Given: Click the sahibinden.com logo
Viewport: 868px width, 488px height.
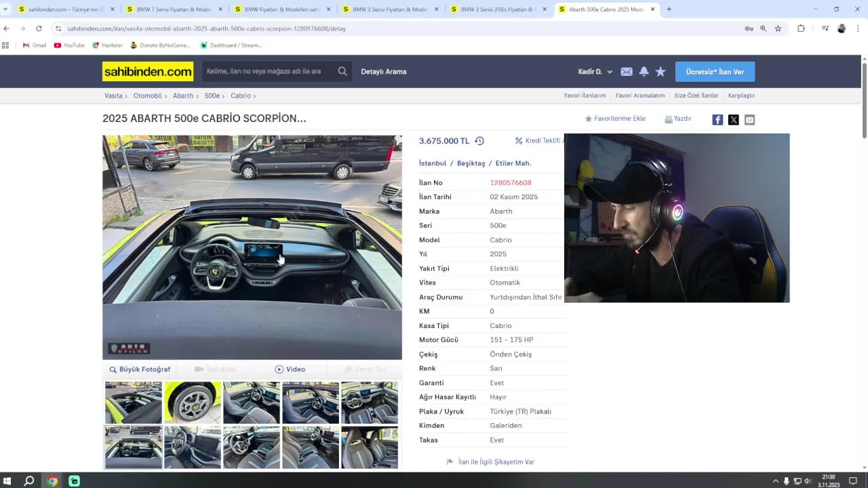Looking at the screenshot, I should [x=148, y=71].
